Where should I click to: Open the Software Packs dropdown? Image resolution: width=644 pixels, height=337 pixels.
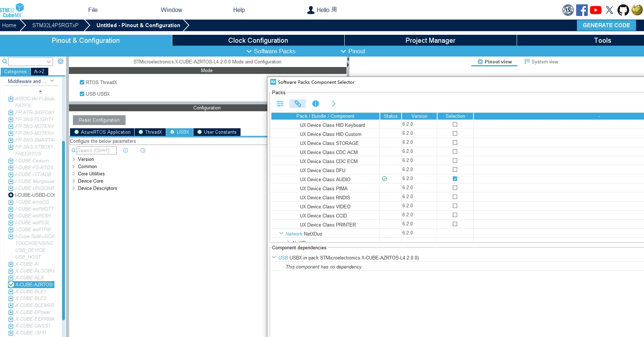[x=271, y=51]
